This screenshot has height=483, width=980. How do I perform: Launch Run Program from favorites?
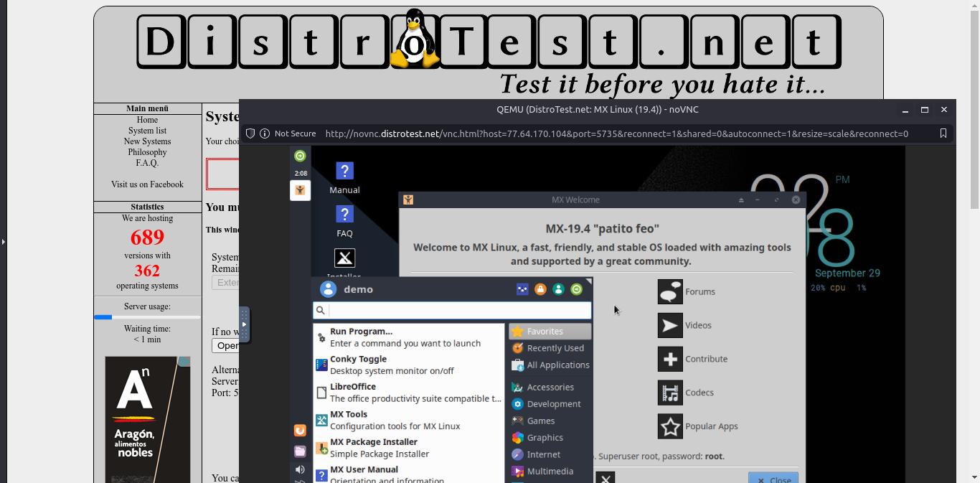[409, 337]
